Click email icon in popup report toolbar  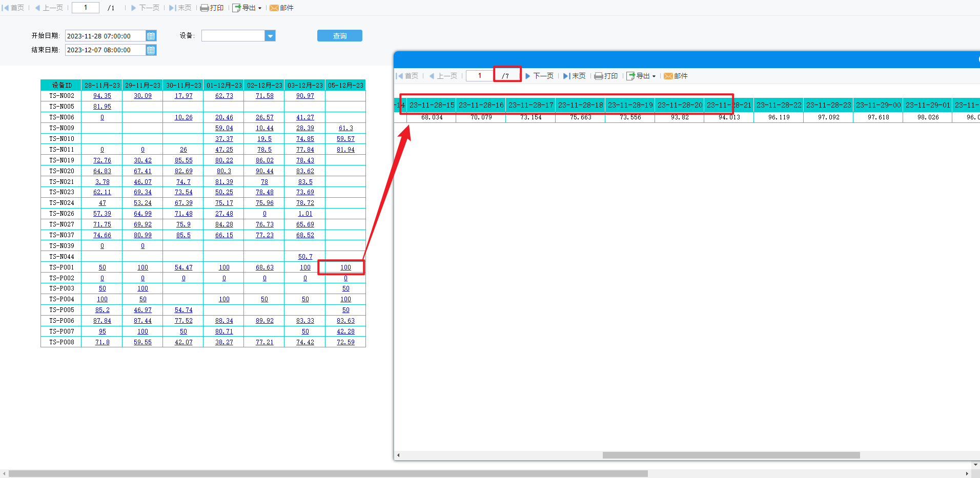[x=668, y=76]
